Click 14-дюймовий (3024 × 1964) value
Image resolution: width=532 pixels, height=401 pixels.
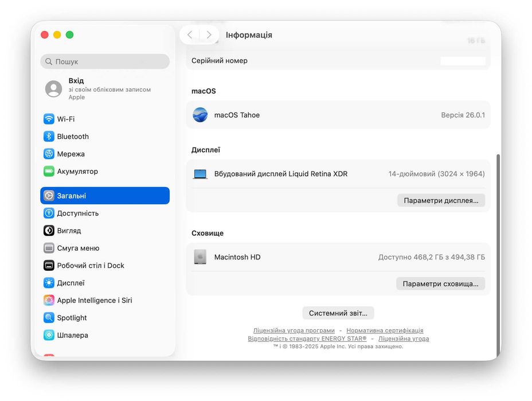(x=437, y=174)
